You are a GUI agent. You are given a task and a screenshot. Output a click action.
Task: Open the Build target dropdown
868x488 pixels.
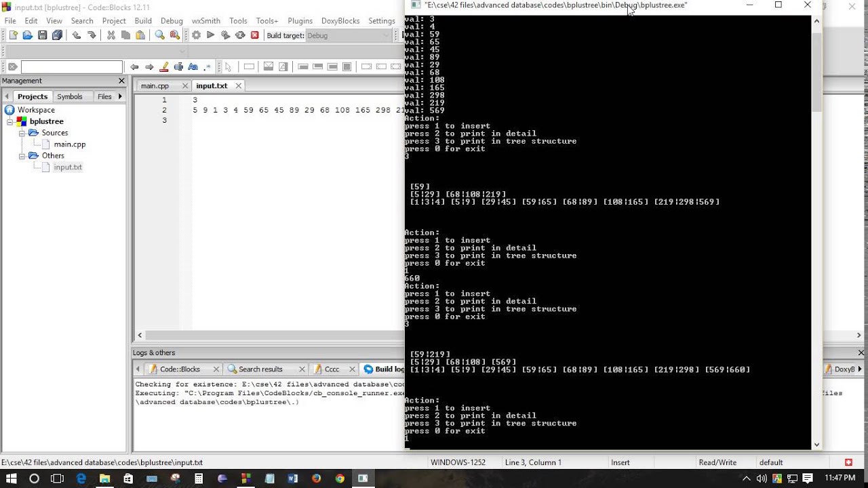pos(349,35)
